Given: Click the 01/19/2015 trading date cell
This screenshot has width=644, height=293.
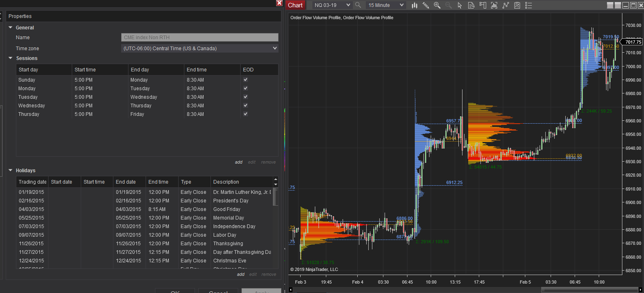Looking at the screenshot, I should pyautogui.click(x=31, y=192).
